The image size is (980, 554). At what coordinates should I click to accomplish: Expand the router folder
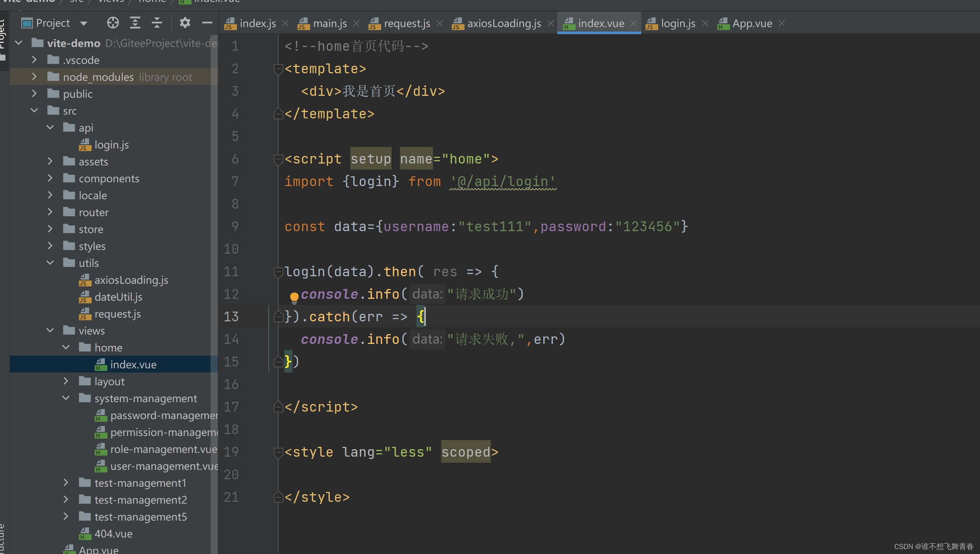[x=50, y=212]
